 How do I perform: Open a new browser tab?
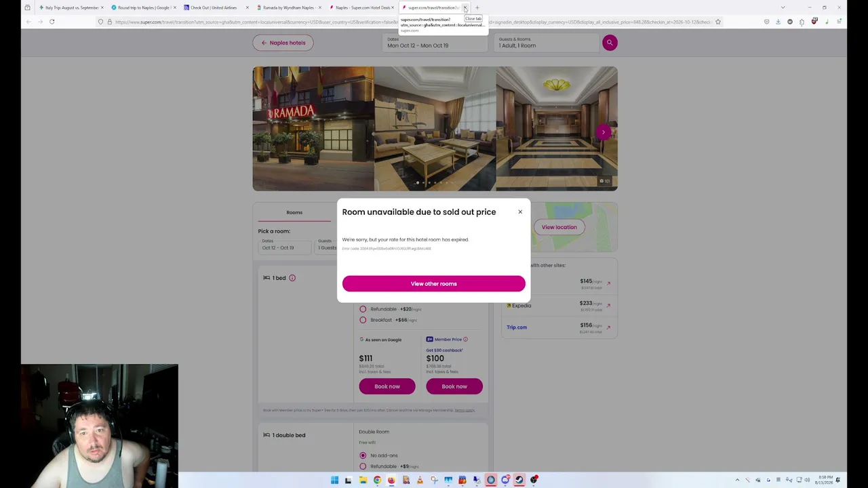coord(477,7)
